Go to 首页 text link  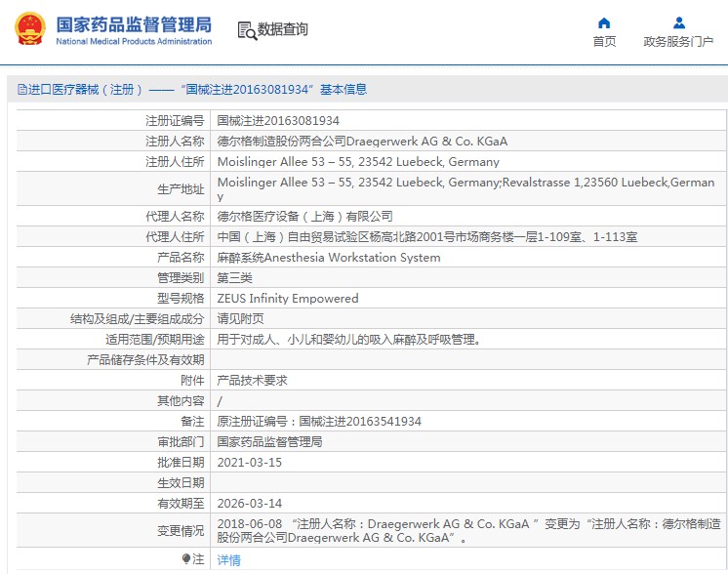click(x=604, y=42)
